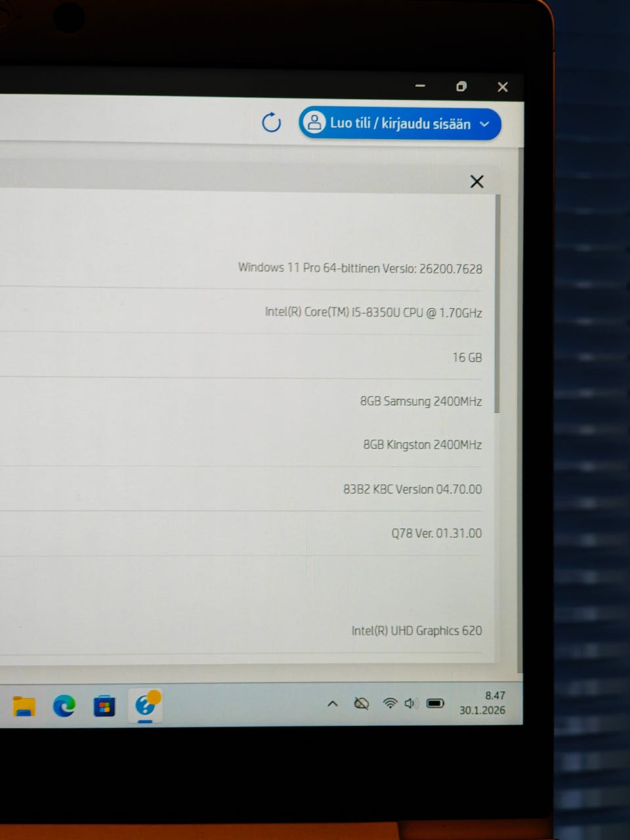The width and height of the screenshot is (630, 840).
Task: Click the battery status tray icon
Action: 435,703
